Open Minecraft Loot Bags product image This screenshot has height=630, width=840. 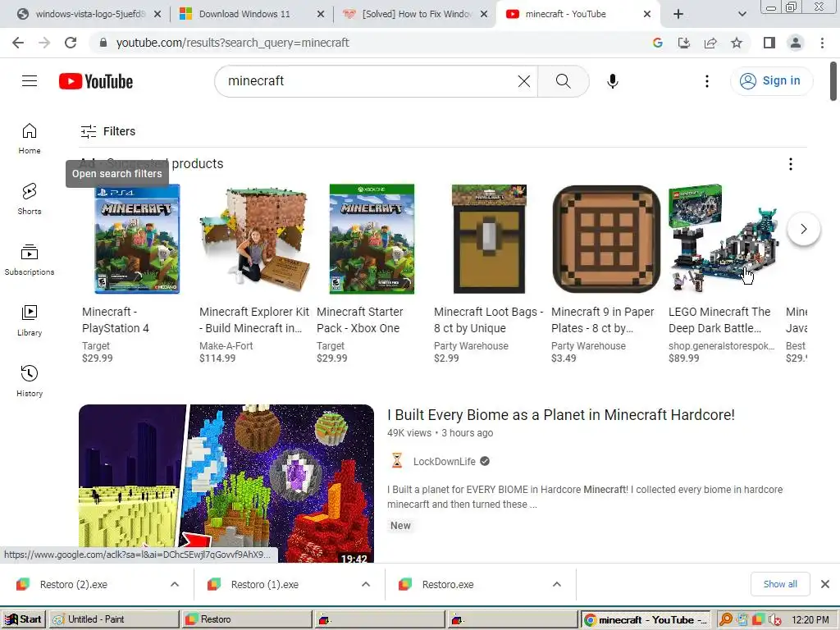coord(489,239)
